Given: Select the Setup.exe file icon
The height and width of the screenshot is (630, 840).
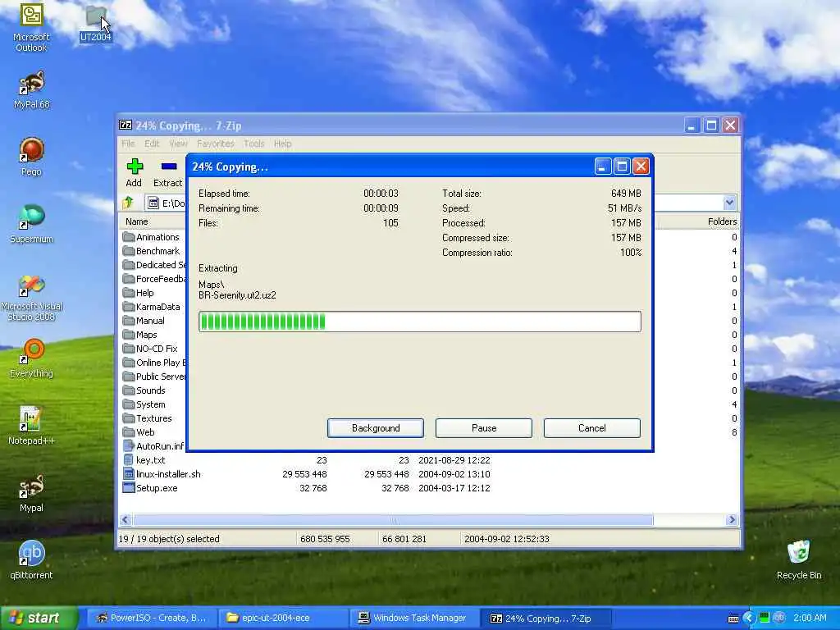Looking at the screenshot, I should 128,487.
